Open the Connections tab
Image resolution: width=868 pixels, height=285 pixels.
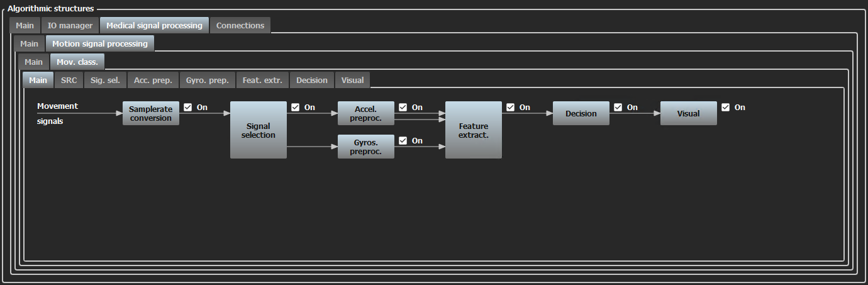[x=240, y=26]
